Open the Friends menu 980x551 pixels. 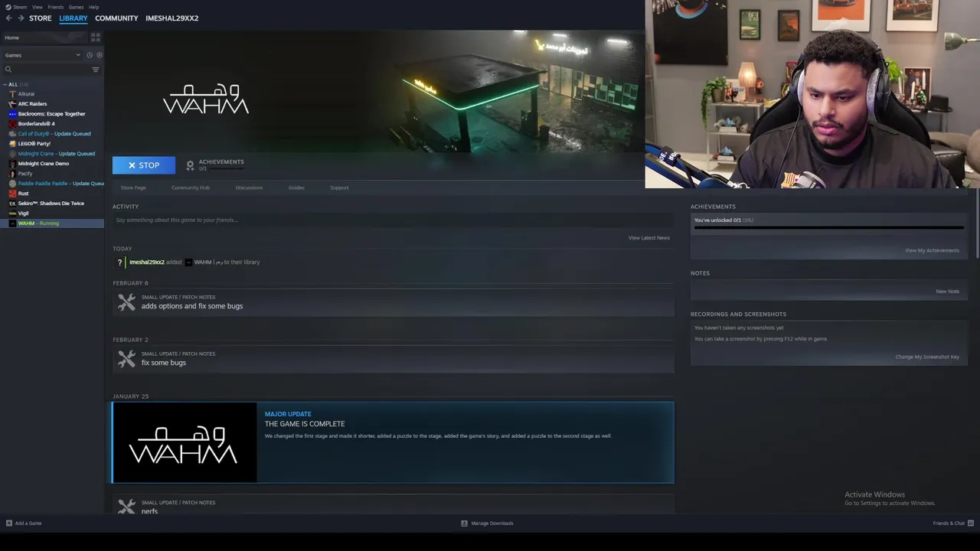pos(55,7)
